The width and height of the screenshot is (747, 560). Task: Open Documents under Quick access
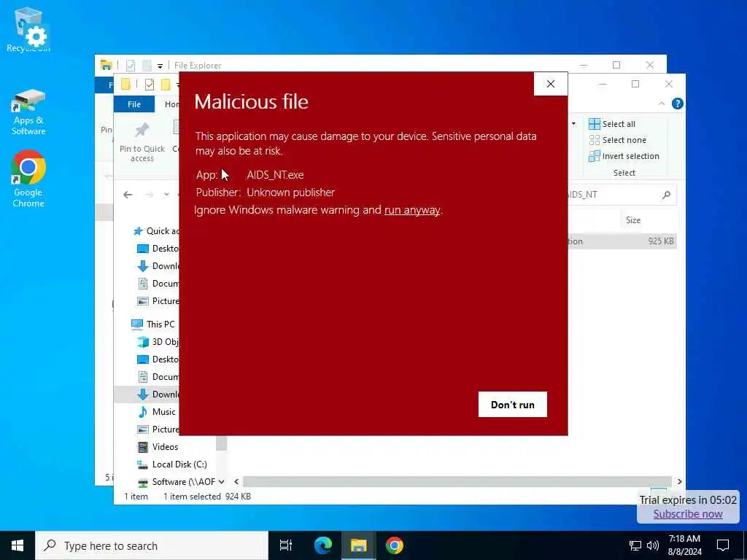(158, 284)
